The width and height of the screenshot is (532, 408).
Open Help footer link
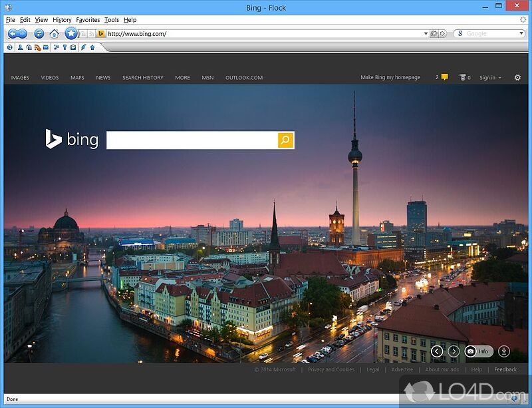(x=476, y=369)
